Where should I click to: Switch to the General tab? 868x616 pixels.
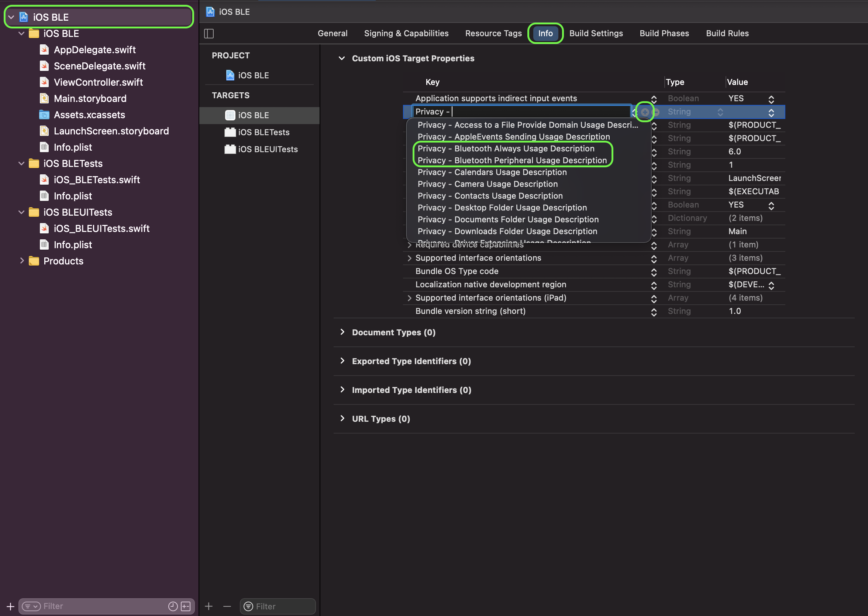[333, 33]
